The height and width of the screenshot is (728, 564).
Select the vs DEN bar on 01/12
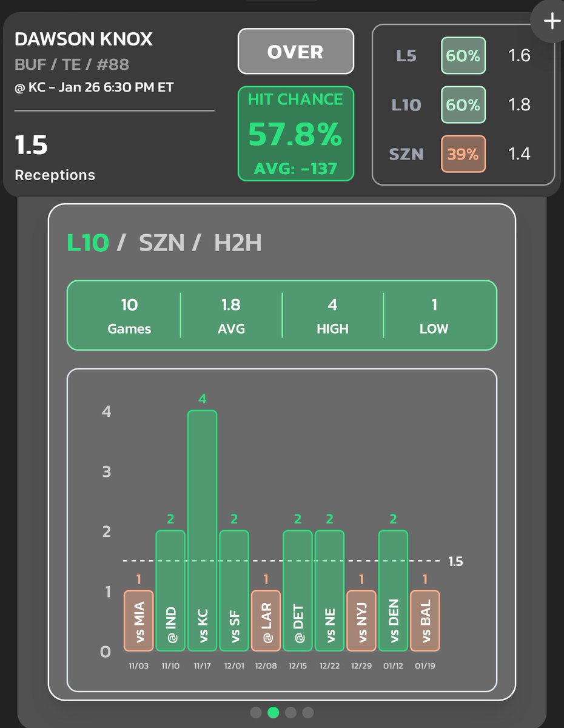[394, 591]
